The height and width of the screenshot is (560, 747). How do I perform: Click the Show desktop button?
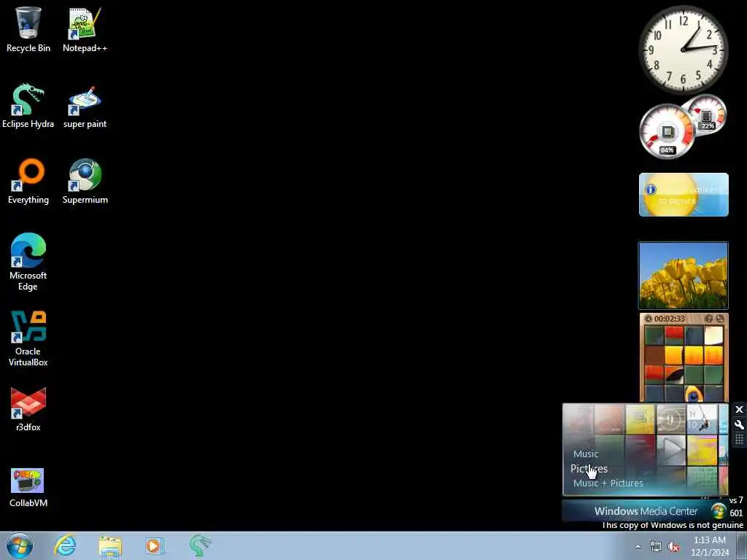742,546
